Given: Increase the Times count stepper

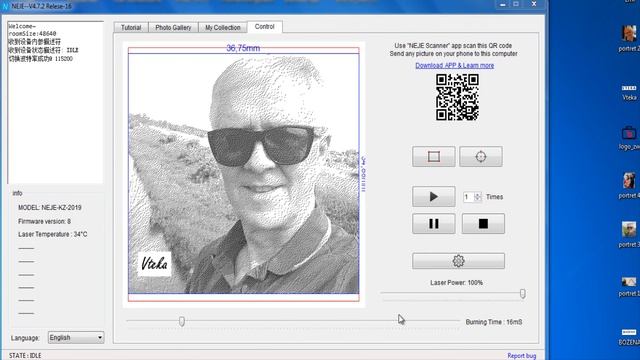Looking at the screenshot, I should (477, 195).
